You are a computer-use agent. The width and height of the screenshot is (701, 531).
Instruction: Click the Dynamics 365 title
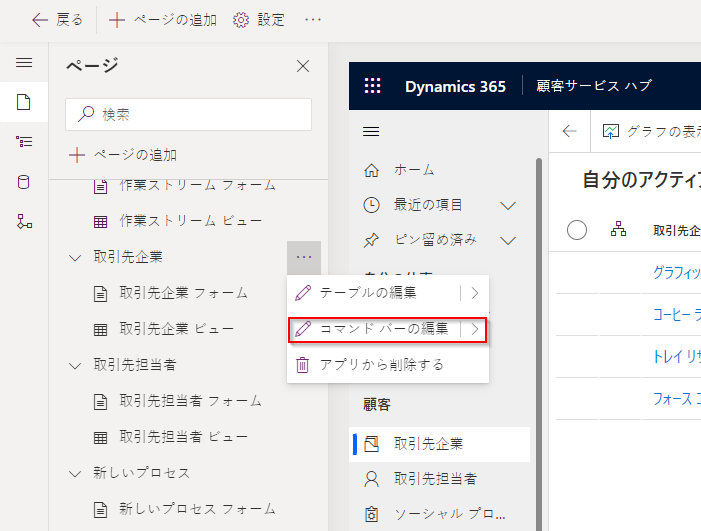[x=455, y=86]
